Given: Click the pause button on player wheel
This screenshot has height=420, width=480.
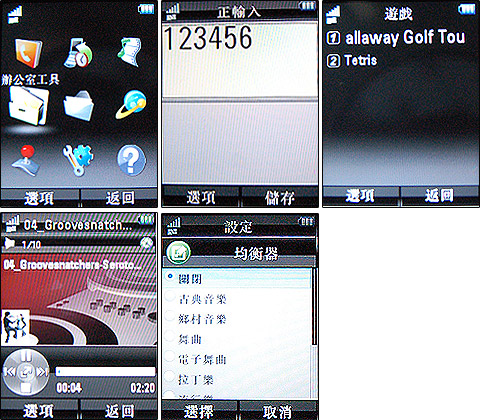Looking at the screenshot, I should coord(26,356).
